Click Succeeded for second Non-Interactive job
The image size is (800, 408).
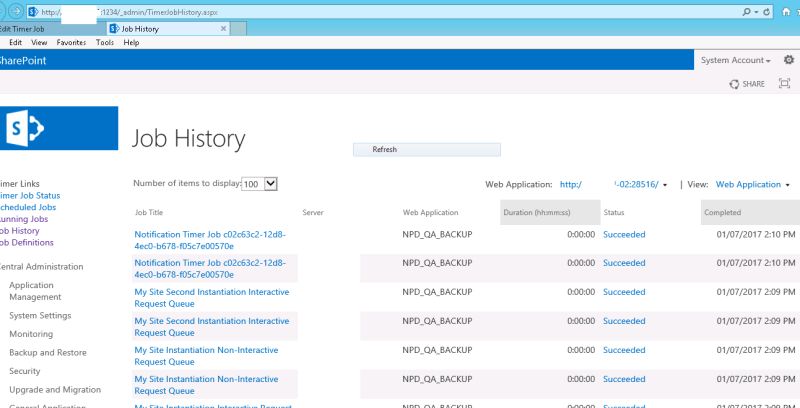point(624,379)
